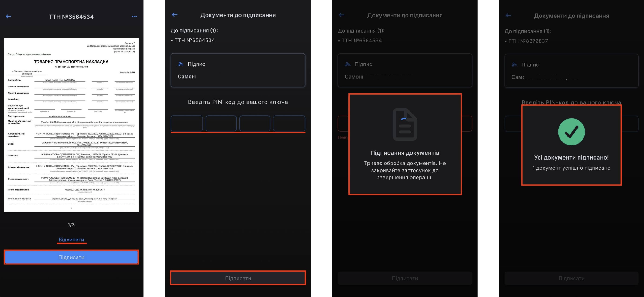Go back from the ТТН №6564534 document screen
644x297 pixels.
click(x=9, y=17)
